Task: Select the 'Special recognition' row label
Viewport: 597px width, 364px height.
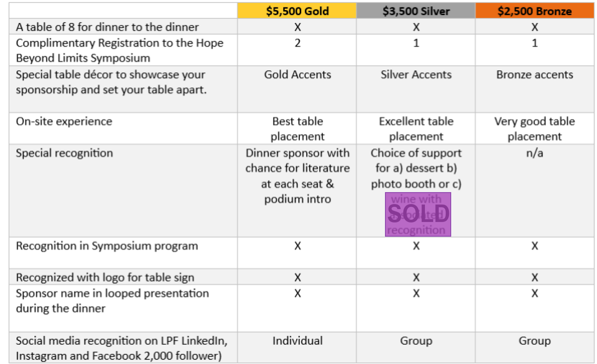Action: [x=64, y=153]
